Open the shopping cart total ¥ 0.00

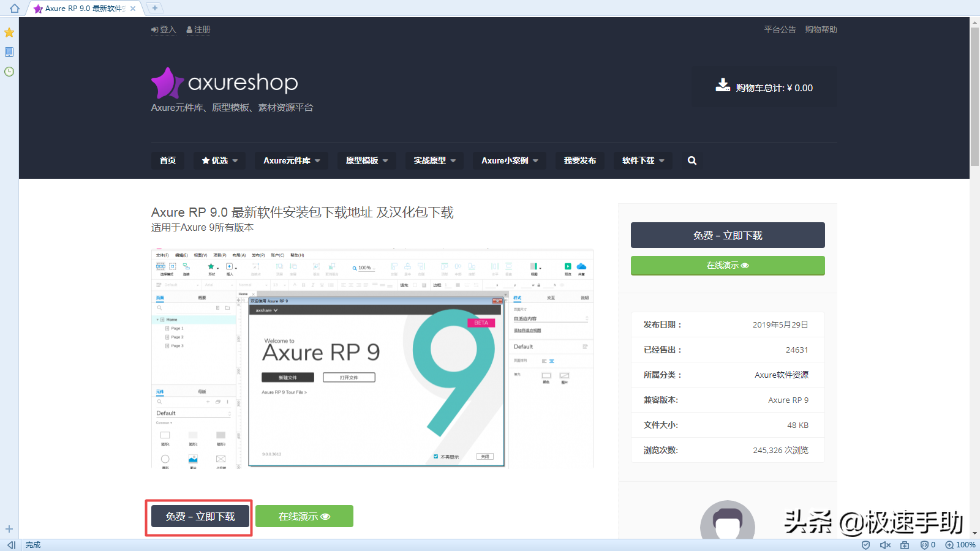pyautogui.click(x=764, y=88)
